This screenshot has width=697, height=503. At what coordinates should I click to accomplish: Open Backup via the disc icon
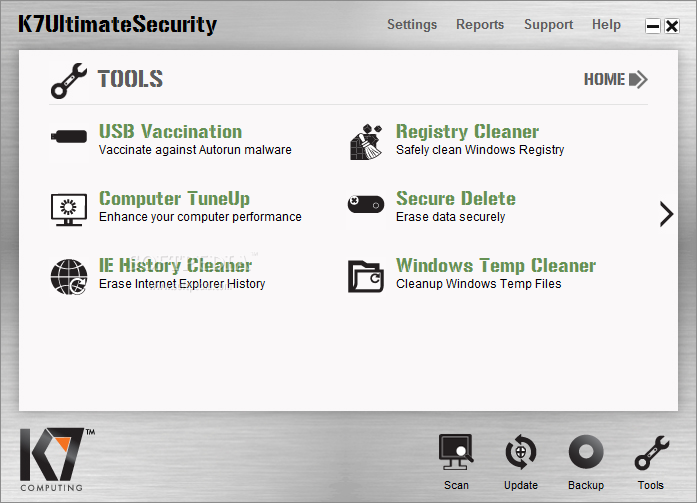coord(586,452)
